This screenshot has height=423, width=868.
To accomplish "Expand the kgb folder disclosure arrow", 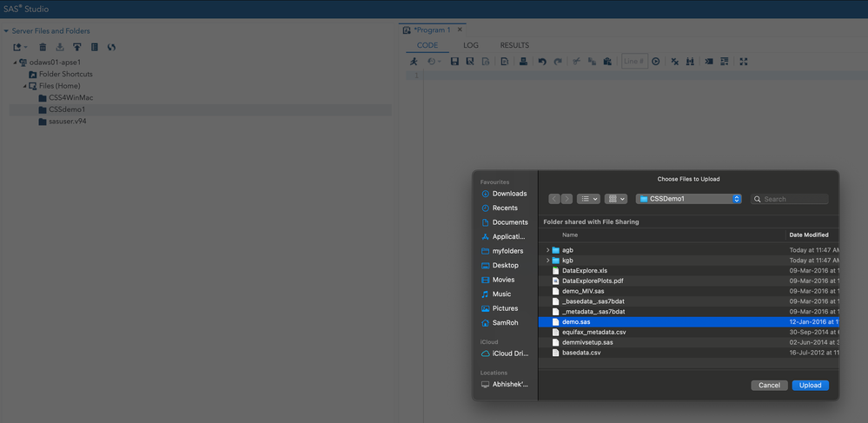I will [547, 261].
